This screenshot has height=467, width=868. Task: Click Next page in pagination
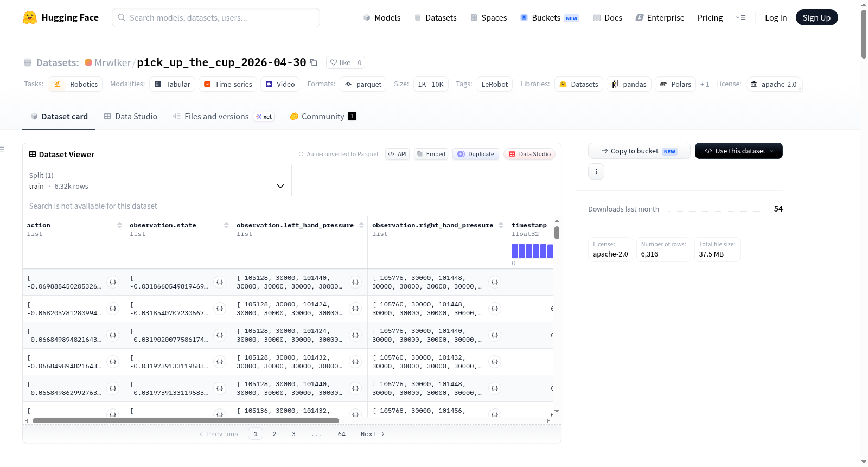(373, 434)
